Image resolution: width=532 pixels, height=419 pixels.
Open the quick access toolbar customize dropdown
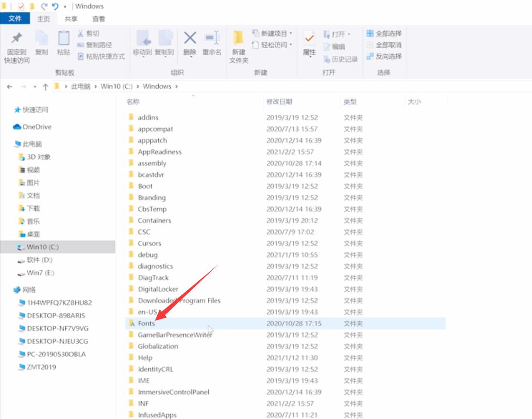[x=65, y=7]
